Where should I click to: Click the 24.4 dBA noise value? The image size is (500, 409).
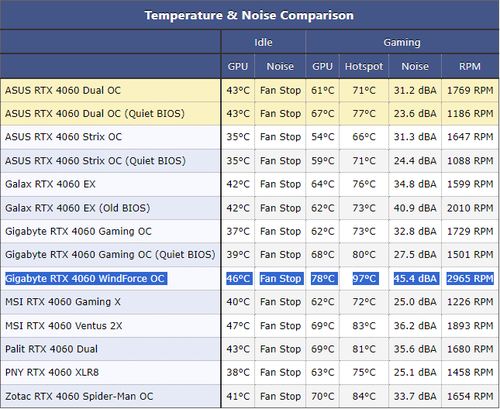[x=415, y=161]
